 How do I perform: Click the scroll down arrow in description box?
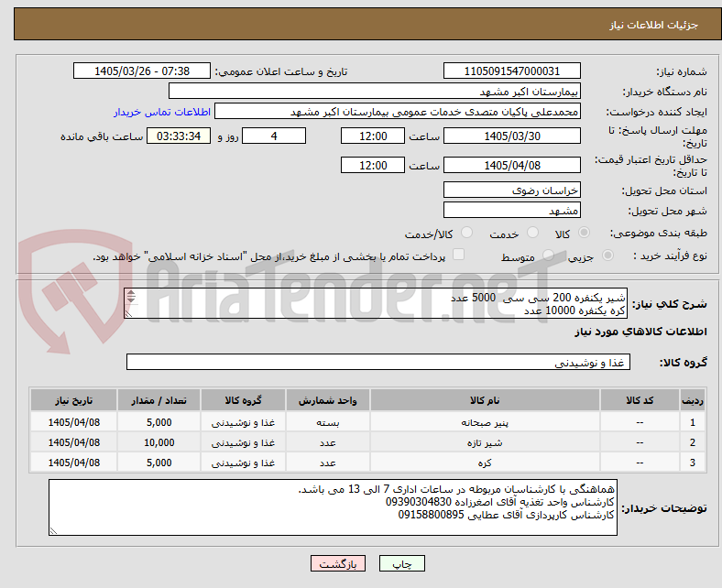click(131, 299)
